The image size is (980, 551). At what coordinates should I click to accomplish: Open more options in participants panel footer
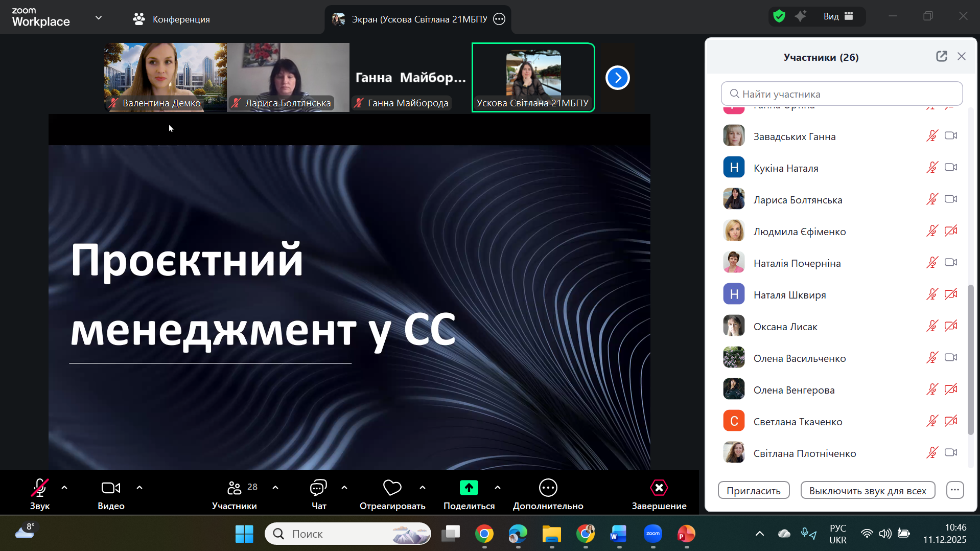point(955,490)
